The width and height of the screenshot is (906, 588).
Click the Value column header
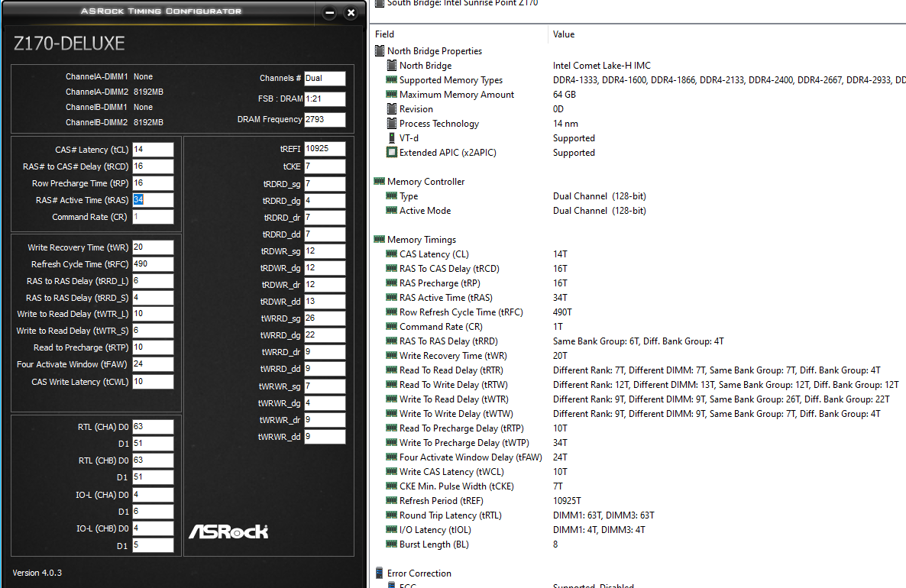(x=563, y=34)
